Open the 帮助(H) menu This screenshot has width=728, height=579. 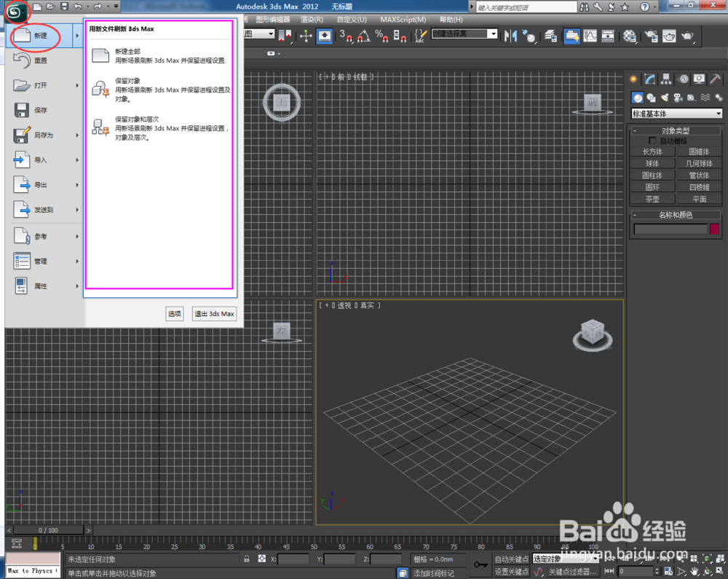pos(451,20)
